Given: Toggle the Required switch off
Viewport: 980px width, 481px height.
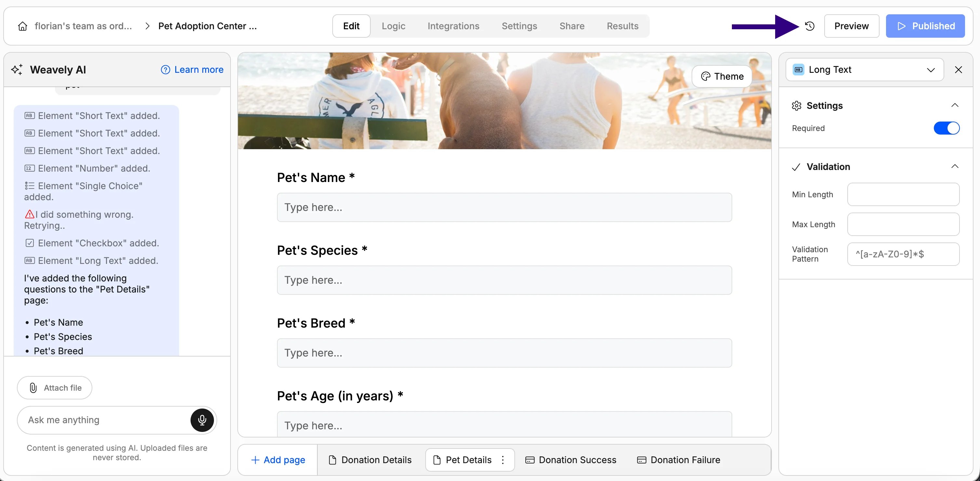Looking at the screenshot, I should [947, 128].
